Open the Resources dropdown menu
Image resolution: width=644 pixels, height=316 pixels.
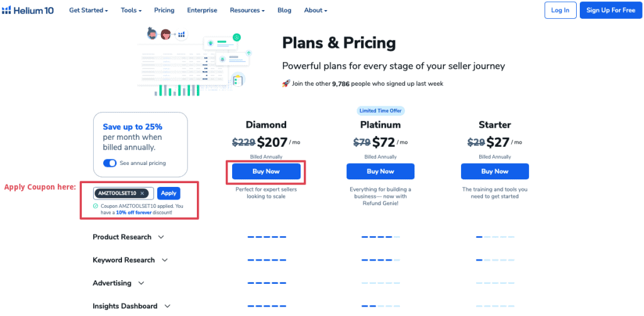click(247, 10)
